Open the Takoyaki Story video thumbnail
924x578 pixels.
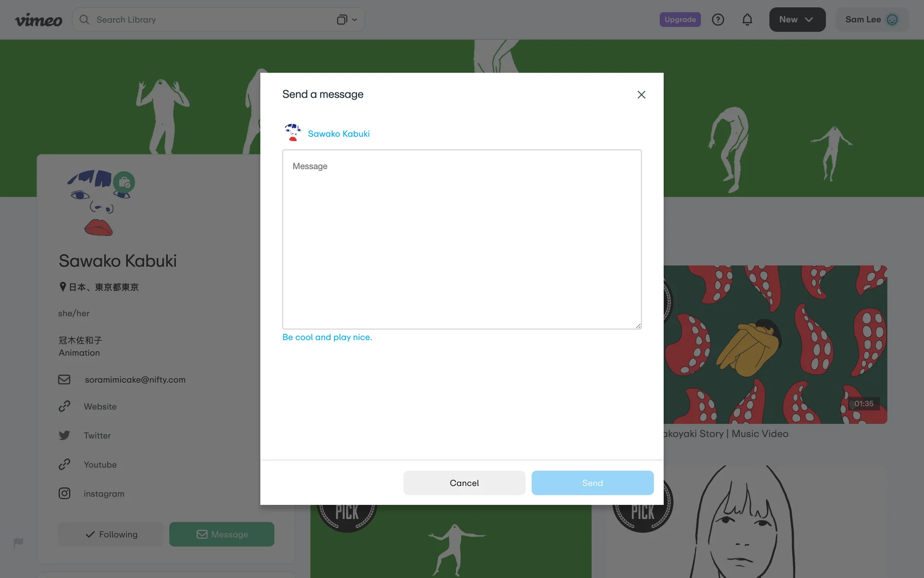[775, 344]
